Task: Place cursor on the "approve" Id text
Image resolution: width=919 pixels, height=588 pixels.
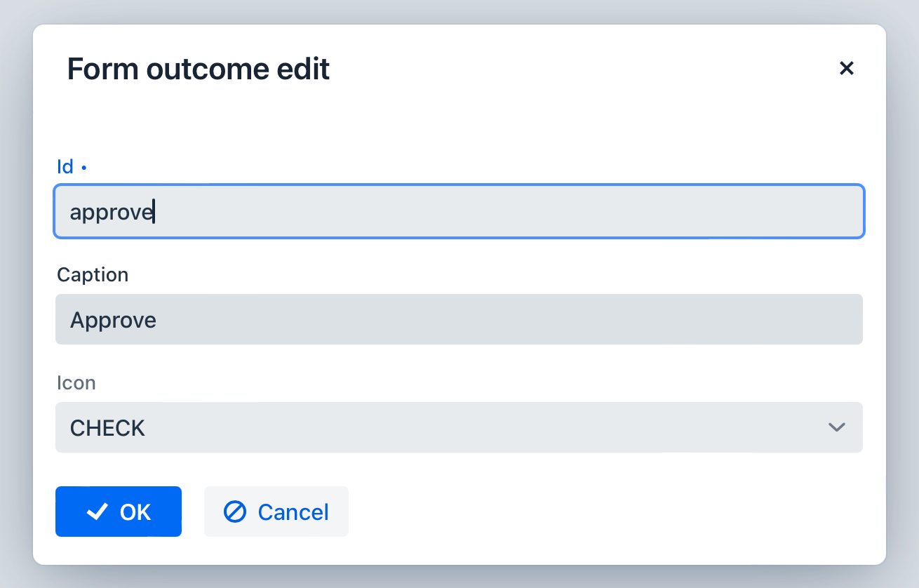Action: pos(111,213)
